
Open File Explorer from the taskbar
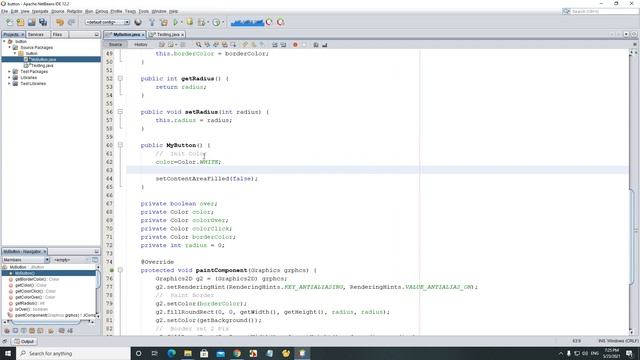(188, 353)
